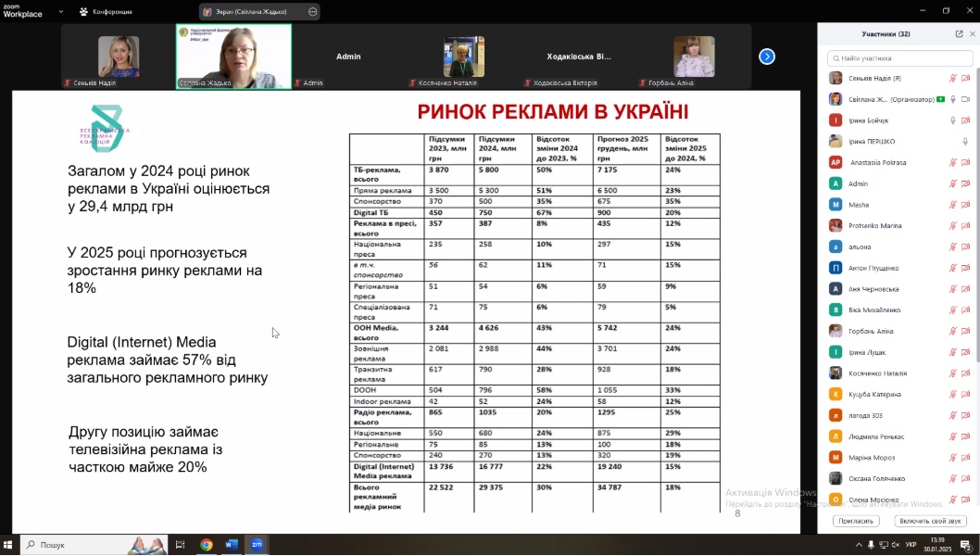The height and width of the screenshot is (556, 980).
Task: Select the Экран (Світлана Жадько) tab
Action: [250, 11]
